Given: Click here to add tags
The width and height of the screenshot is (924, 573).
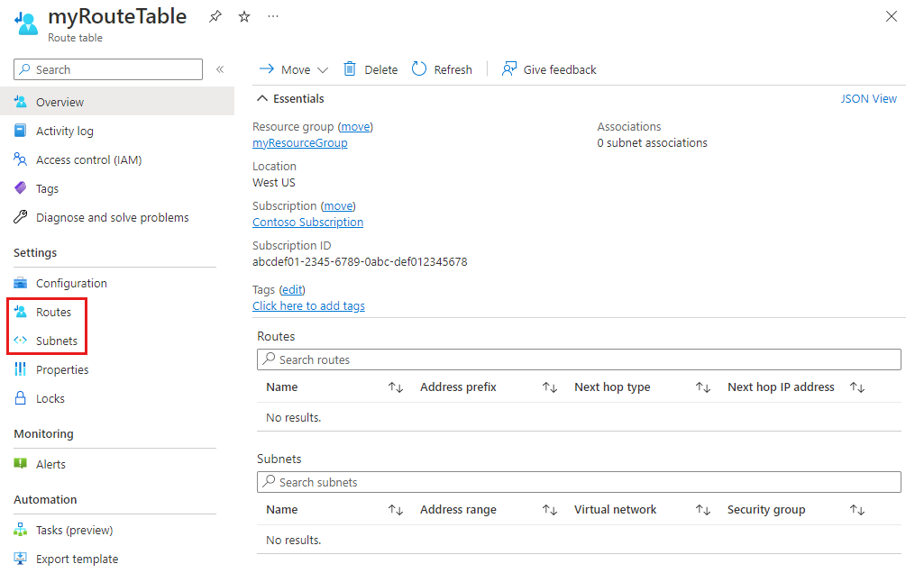Looking at the screenshot, I should (x=308, y=305).
